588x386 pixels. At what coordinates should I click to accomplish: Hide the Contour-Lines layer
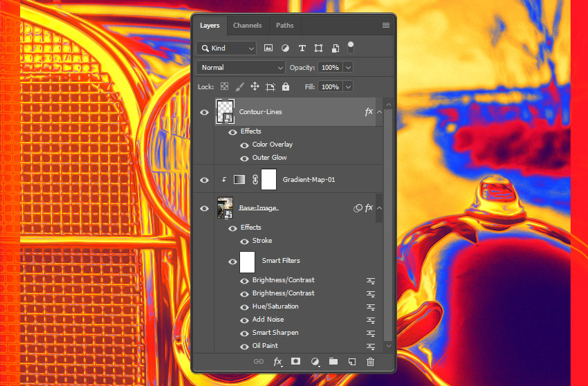coord(204,112)
